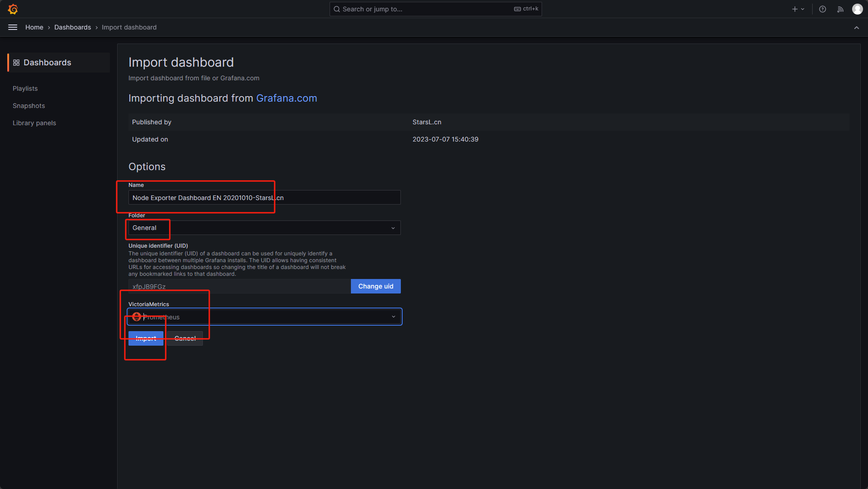868x489 pixels.
Task: Open Snapshots in the sidebar
Action: point(29,106)
